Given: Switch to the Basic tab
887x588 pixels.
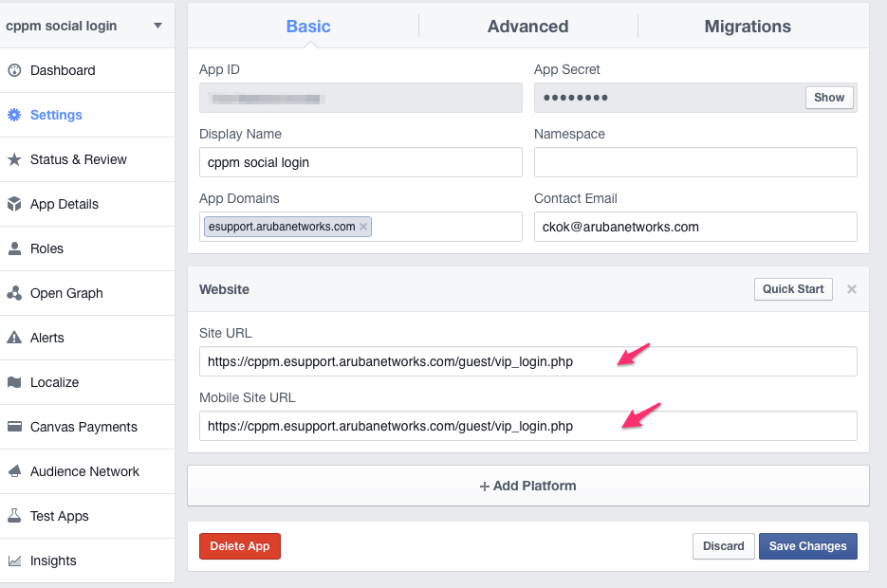Looking at the screenshot, I should click(308, 26).
